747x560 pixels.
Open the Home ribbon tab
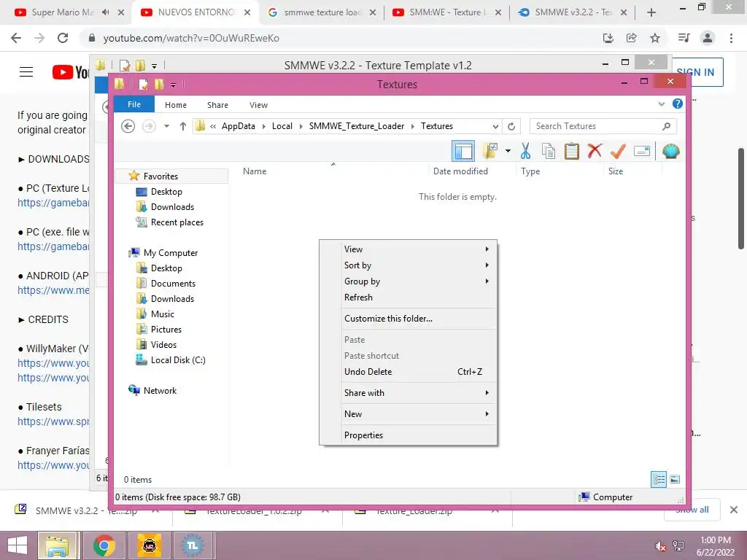pyautogui.click(x=175, y=105)
